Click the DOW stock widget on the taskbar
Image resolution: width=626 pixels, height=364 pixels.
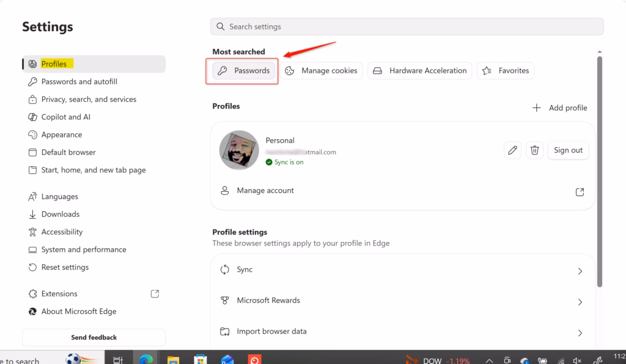(438, 360)
